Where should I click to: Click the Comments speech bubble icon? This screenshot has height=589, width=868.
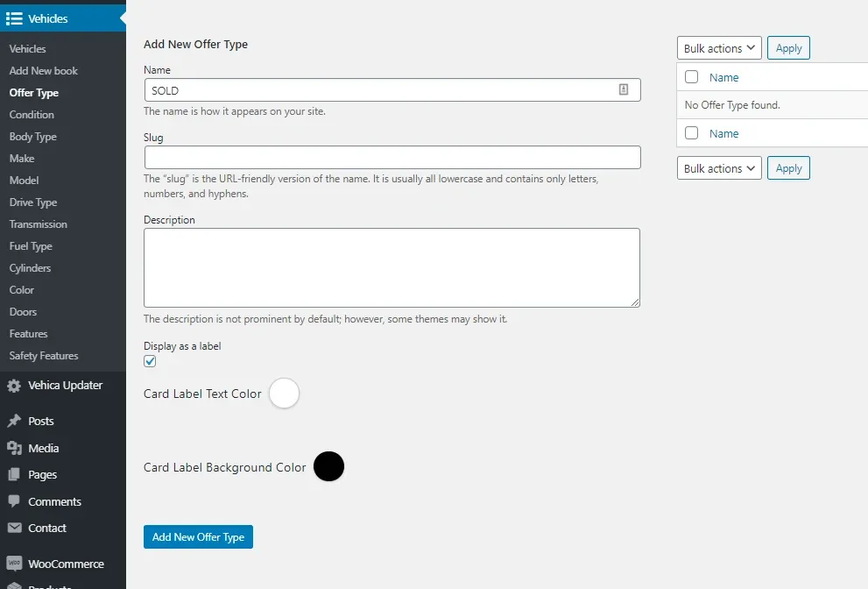tap(14, 501)
